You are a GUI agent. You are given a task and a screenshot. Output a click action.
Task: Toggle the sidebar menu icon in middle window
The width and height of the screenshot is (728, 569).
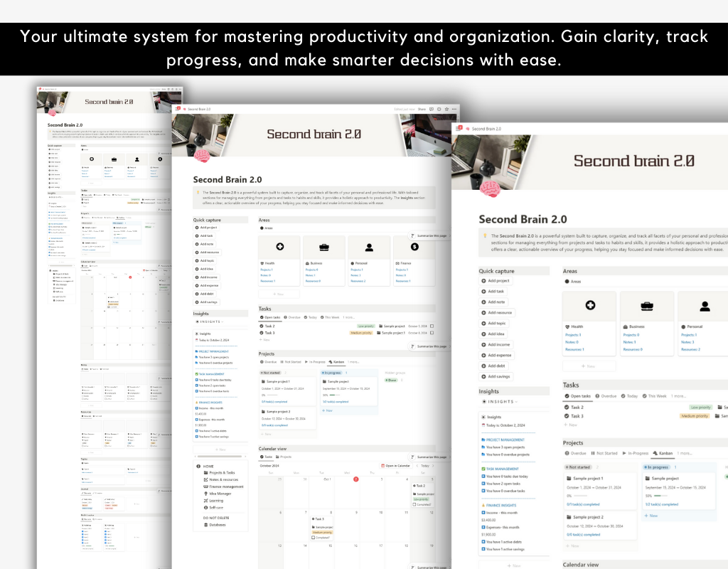click(x=177, y=109)
